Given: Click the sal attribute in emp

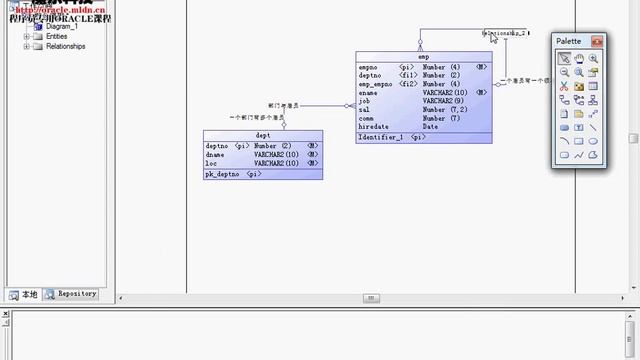Looking at the screenshot, I should (364, 110).
